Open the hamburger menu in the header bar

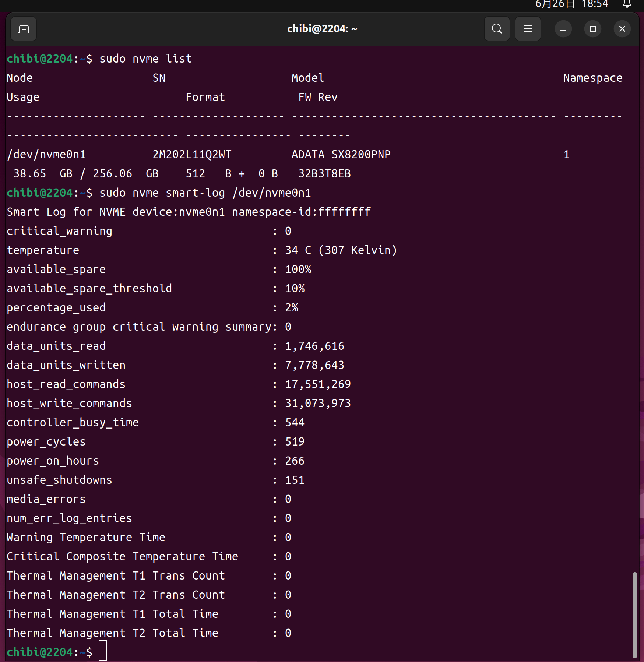click(x=528, y=29)
